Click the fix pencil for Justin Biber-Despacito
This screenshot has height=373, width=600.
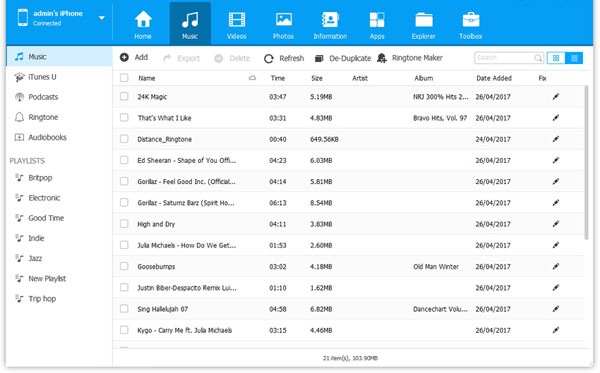click(x=556, y=287)
